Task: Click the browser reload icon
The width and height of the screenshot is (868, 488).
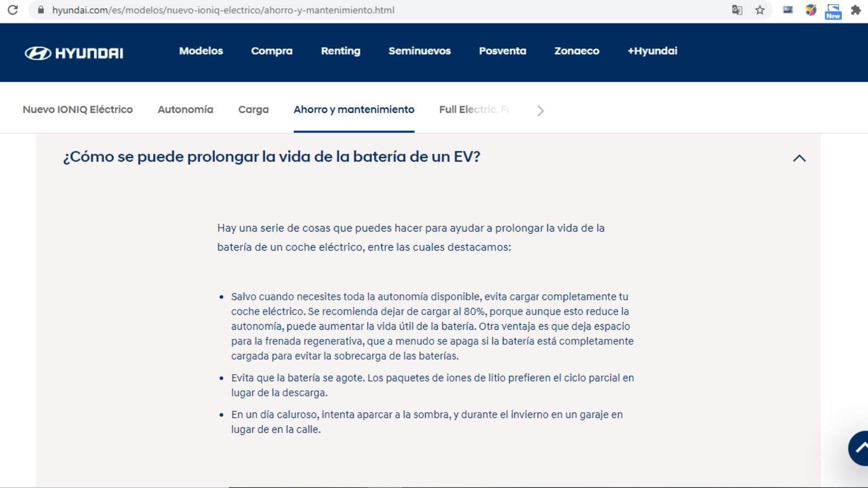Action: click(x=12, y=10)
